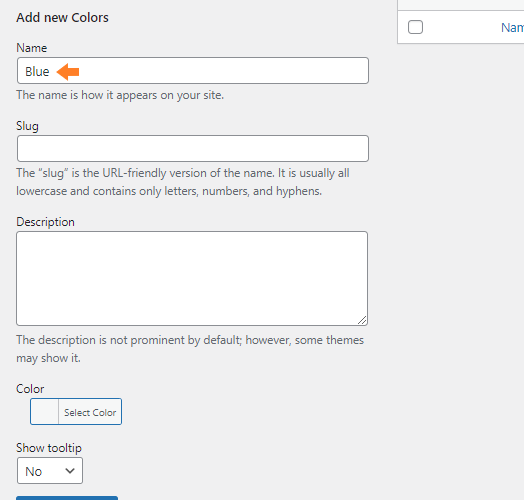Viewport: 524px width, 500px height.
Task: Click the Name field label
Action: [32, 48]
